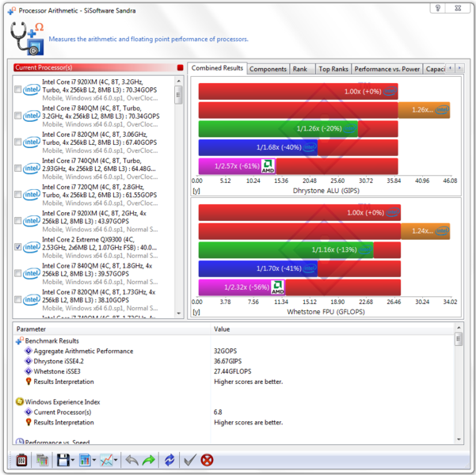
Task: Select the Dhrystone iSSE4.2 row
Action: pyautogui.click(x=234, y=361)
